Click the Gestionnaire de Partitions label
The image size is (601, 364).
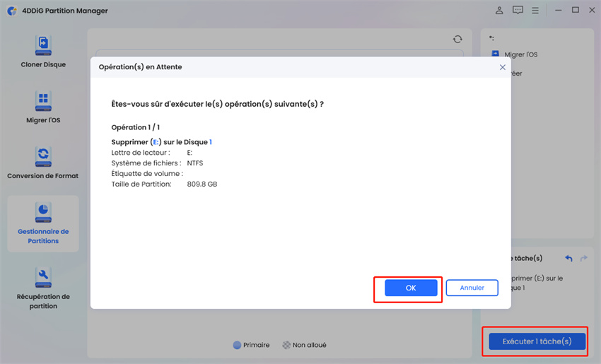(x=43, y=236)
